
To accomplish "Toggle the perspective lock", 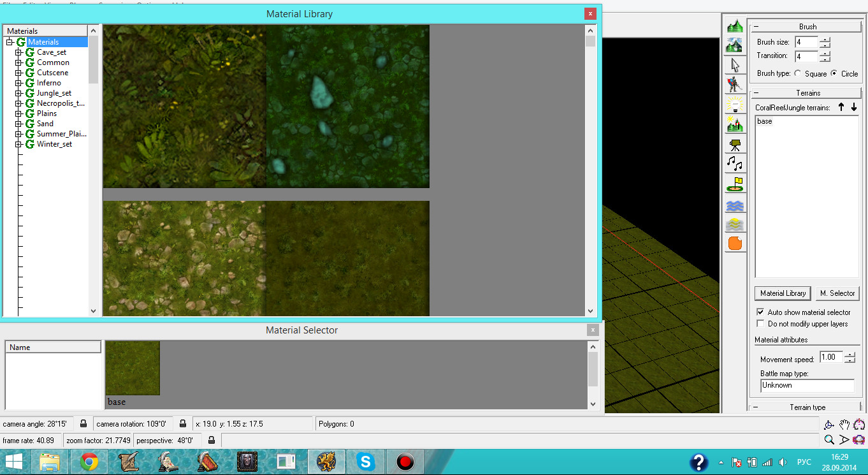I will tap(212, 440).
